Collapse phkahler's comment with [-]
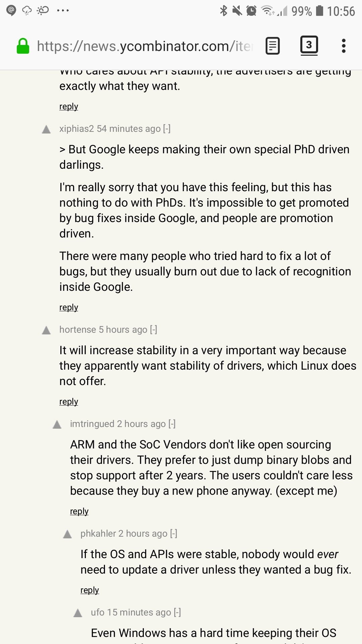The height and width of the screenshot is (644, 362). pos(174,534)
